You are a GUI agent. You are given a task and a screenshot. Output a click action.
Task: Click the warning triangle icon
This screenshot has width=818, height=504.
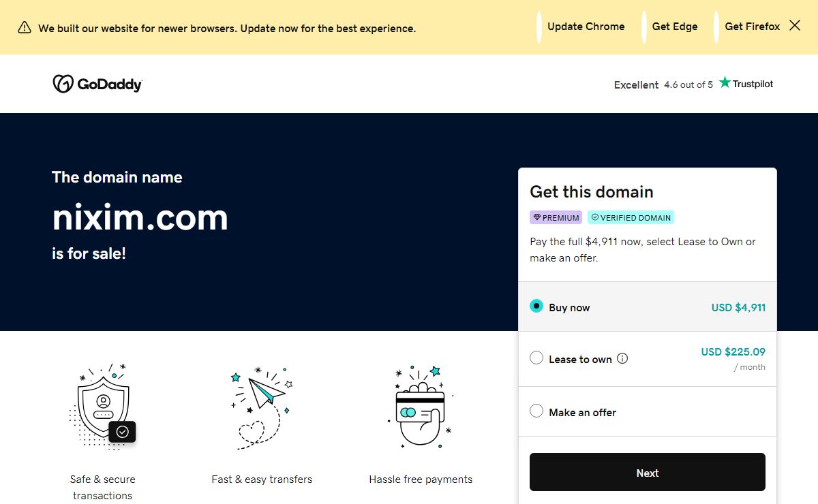click(25, 28)
